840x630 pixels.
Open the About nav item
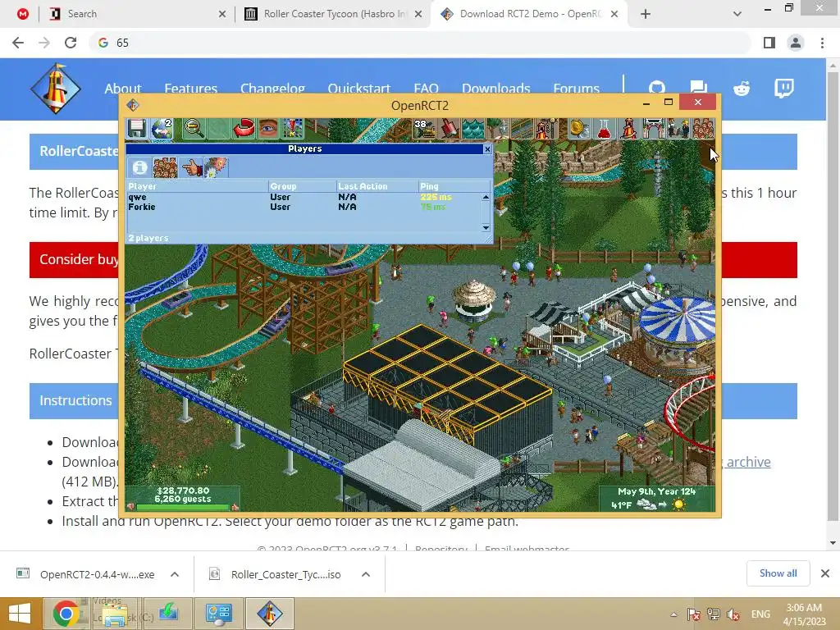click(x=123, y=89)
